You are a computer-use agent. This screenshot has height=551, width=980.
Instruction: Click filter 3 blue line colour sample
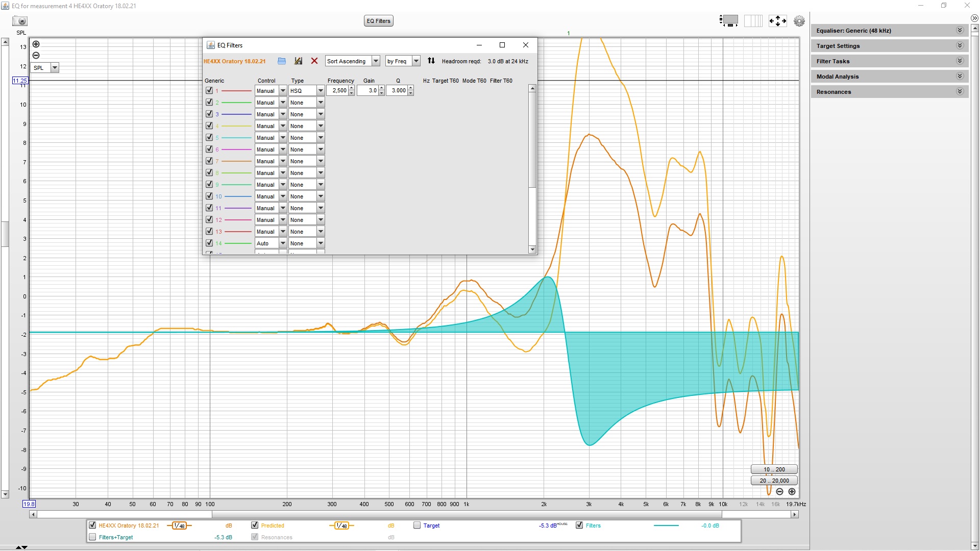point(236,114)
